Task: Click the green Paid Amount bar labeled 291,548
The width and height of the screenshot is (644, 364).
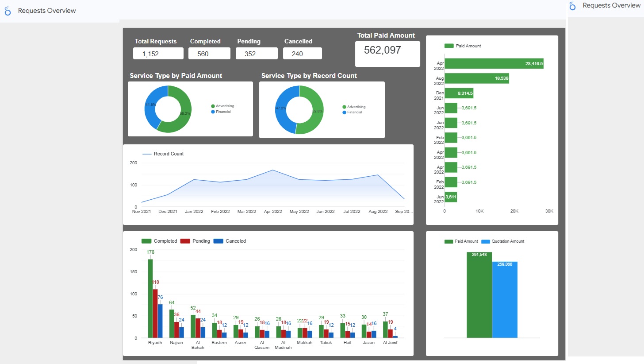Action: tap(479, 295)
